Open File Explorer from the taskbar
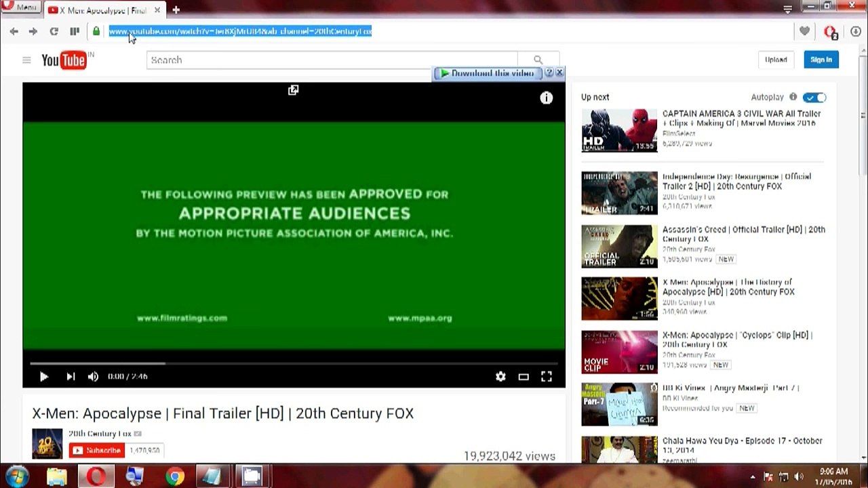This screenshot has height=488, width=868. coord(57,477)
